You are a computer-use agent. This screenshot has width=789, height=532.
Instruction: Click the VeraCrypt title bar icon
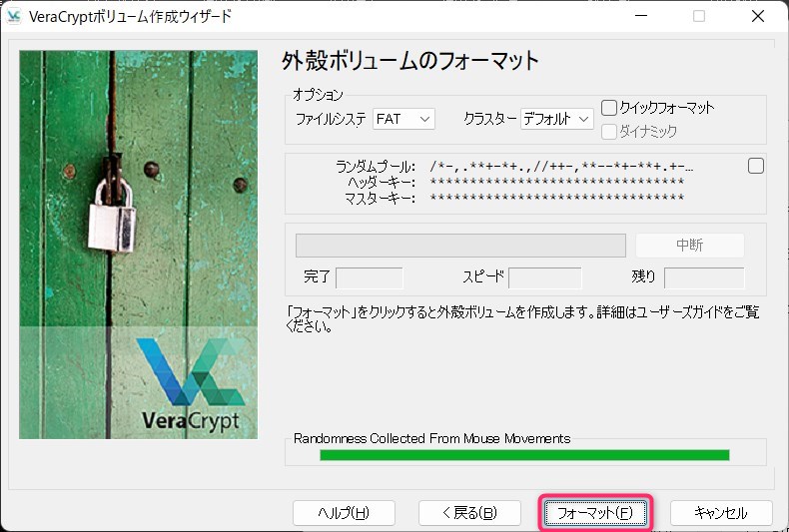14,16
